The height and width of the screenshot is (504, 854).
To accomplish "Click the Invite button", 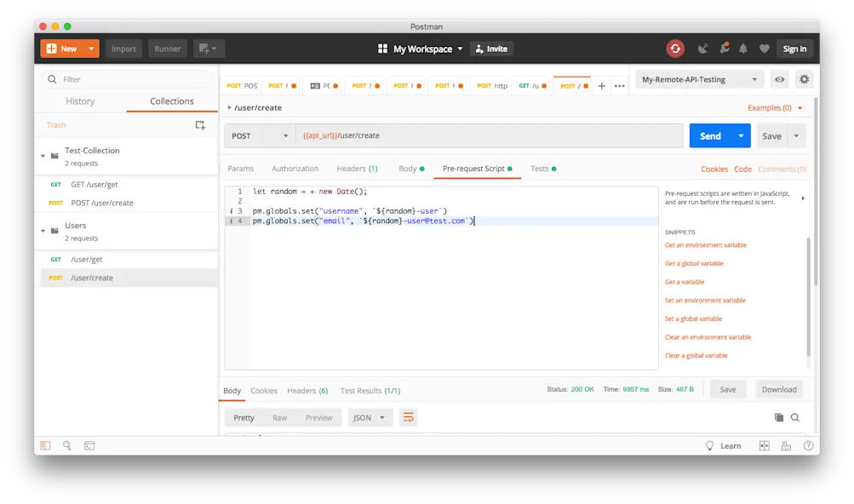I will tap(491, 49).
